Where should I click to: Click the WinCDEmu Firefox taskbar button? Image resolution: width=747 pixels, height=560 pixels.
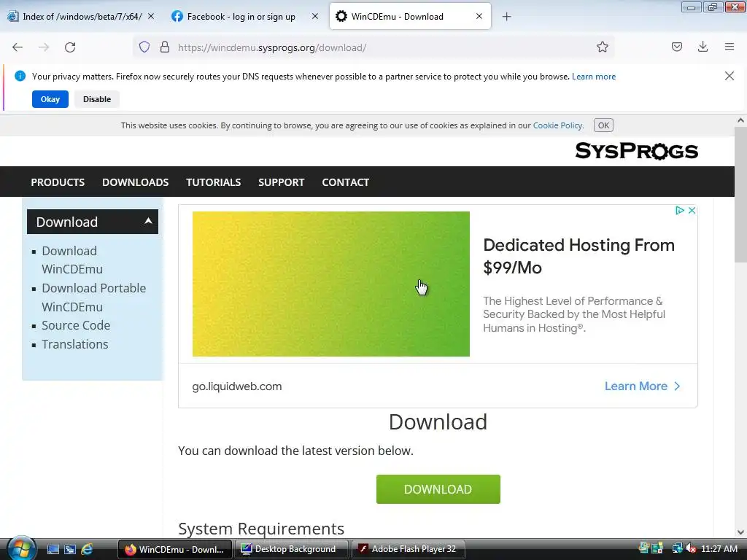[x=175, y=549]
